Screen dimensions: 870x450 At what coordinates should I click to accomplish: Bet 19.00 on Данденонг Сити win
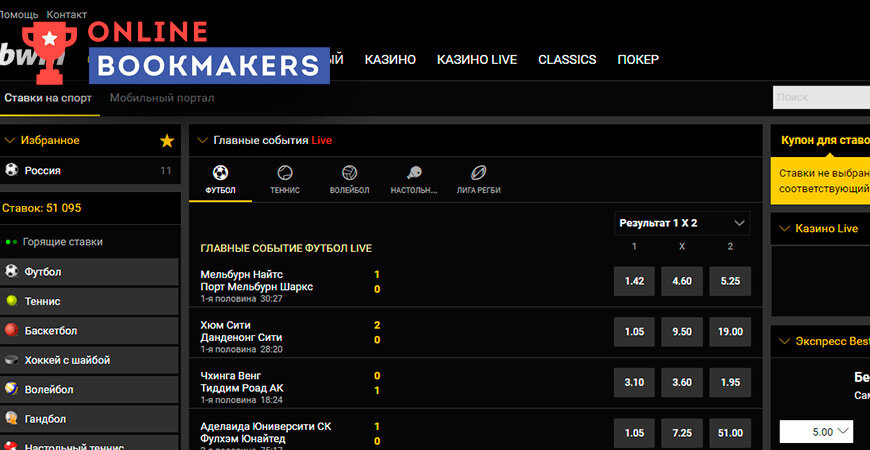pyautogui.click(x=730, y=332)
